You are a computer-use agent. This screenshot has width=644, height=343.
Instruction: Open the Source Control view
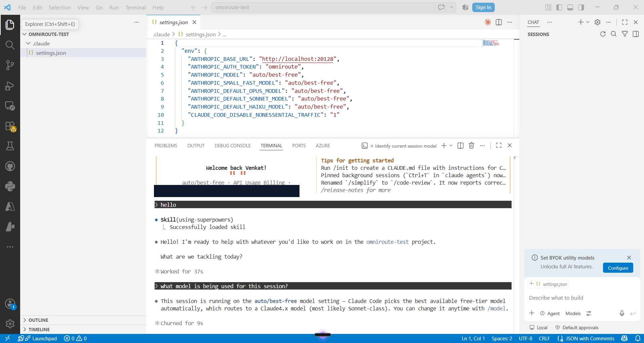tap(10, 65)
